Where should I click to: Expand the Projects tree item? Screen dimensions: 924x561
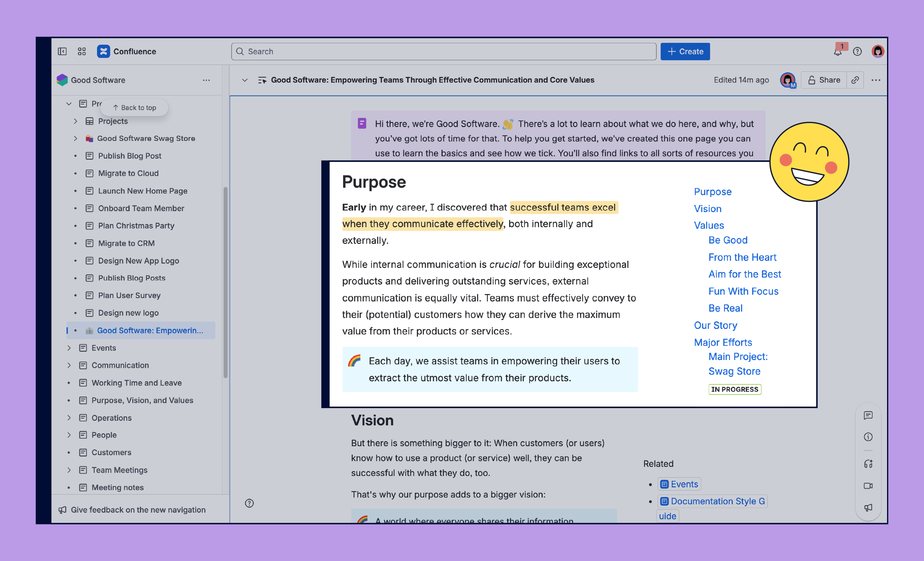pos(75,121)
